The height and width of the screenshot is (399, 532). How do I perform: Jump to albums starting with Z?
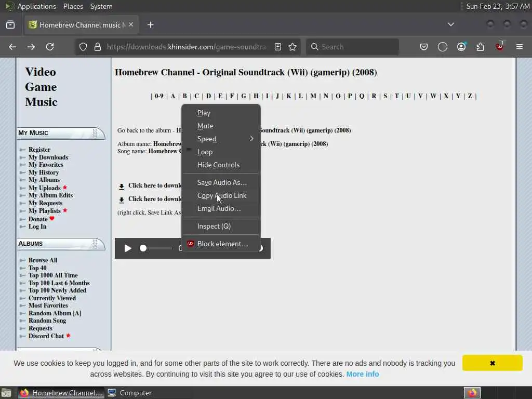470,96
